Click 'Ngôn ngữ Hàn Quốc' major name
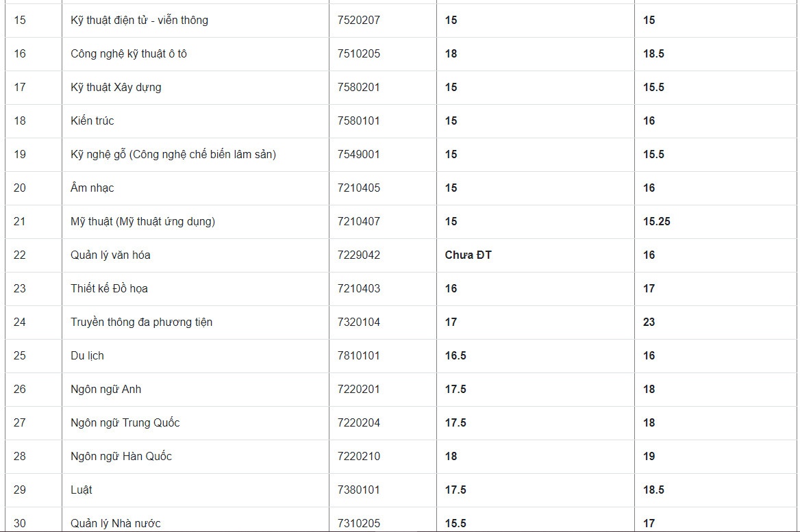The width and height of the screenshot is (800, 532). (x=121, y=456)
